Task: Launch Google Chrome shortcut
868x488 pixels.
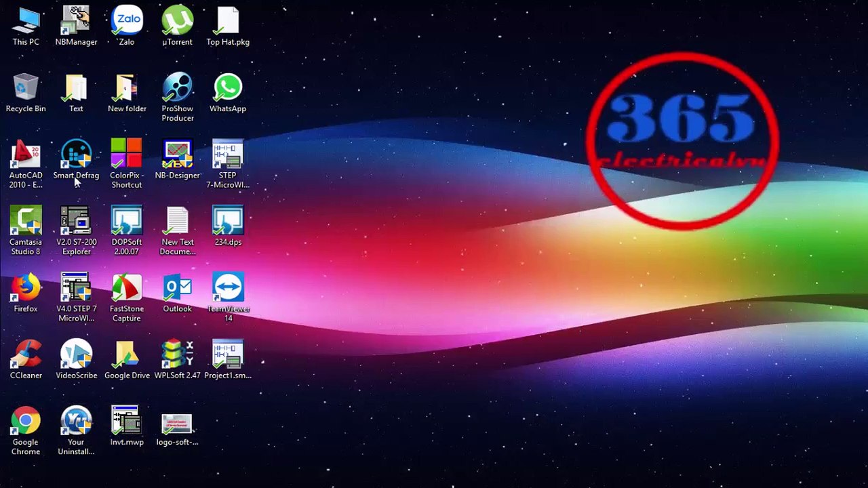Action: pyautogui.click(x=26, y=431)
